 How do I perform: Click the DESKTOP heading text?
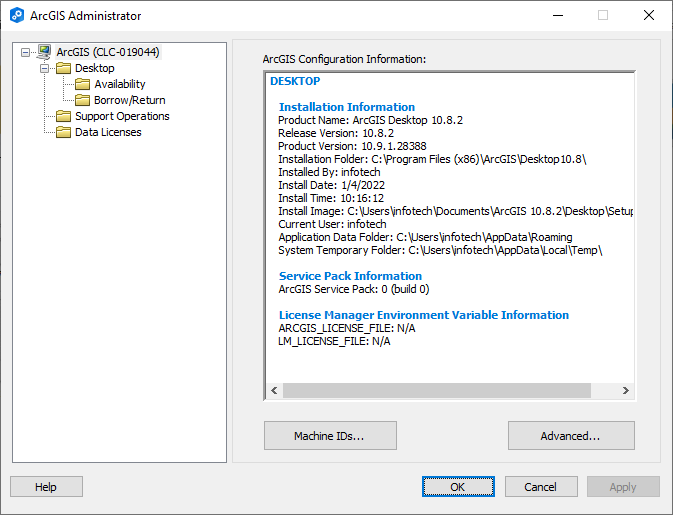[x=295, y=81]
